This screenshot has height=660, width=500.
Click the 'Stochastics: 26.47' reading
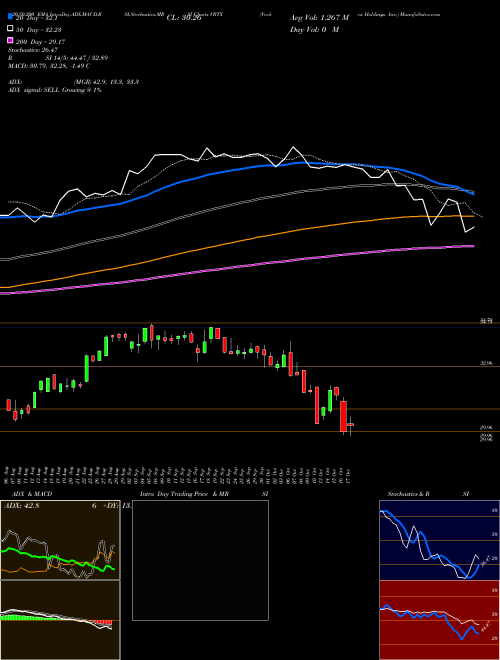click(33, 50)
